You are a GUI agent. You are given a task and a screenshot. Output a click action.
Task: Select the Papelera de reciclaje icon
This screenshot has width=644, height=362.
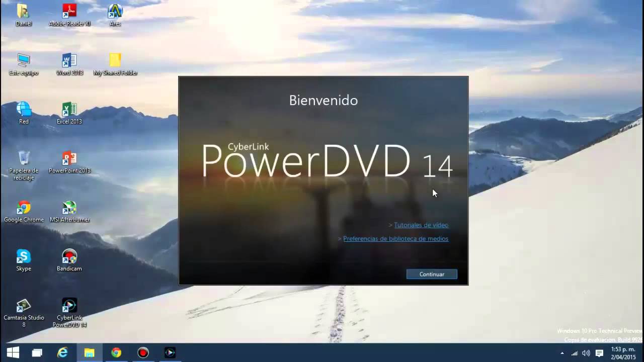(x=24, y=165)
